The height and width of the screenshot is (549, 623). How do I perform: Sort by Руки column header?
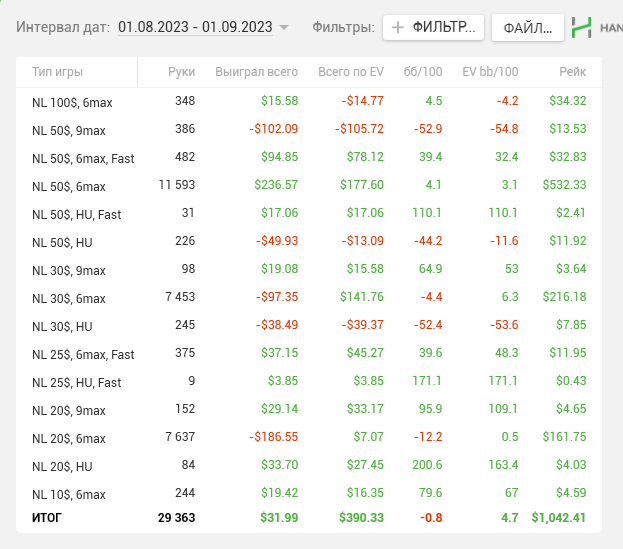(181, 72)
